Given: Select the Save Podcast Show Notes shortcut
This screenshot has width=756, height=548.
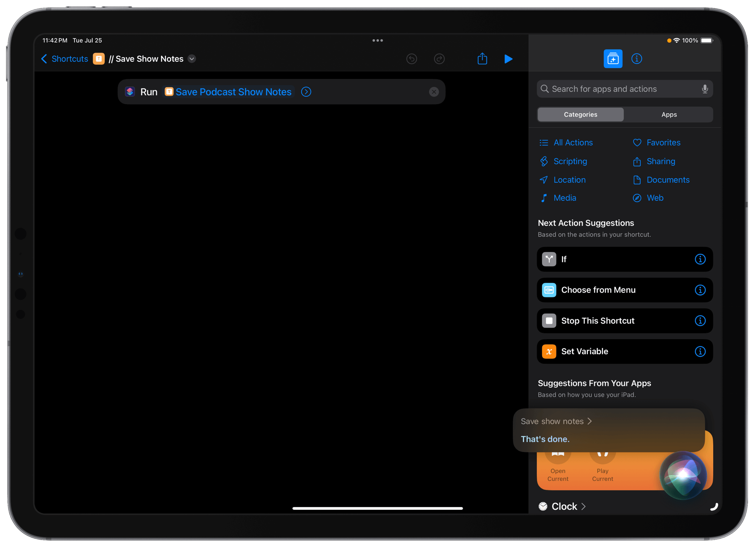Looking at the screenshot, I should (x=233, y=92).
